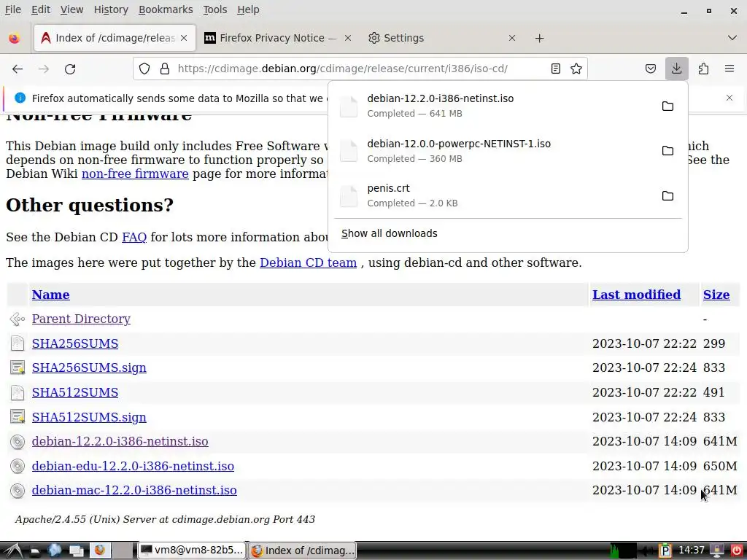The width and height of the screenshot is (747, 560).
Task: Launch web browser globe icon in taskbar
Action: pos(54,551)
